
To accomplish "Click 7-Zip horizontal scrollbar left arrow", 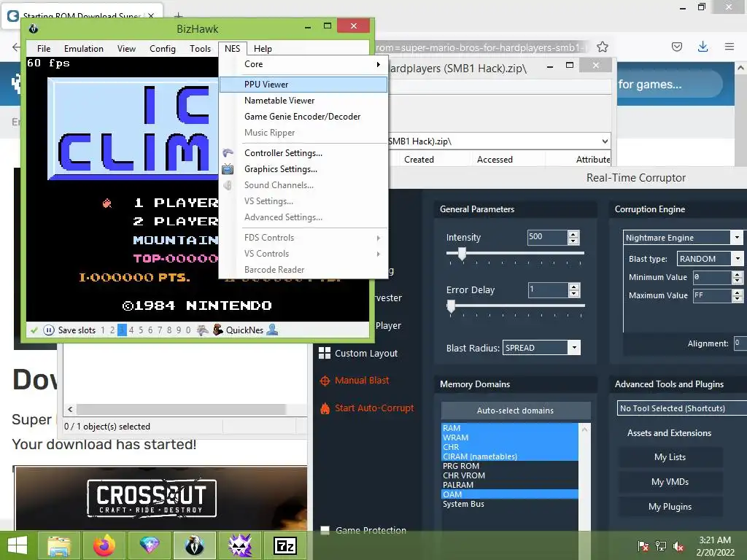I will [x=71, y=409].
